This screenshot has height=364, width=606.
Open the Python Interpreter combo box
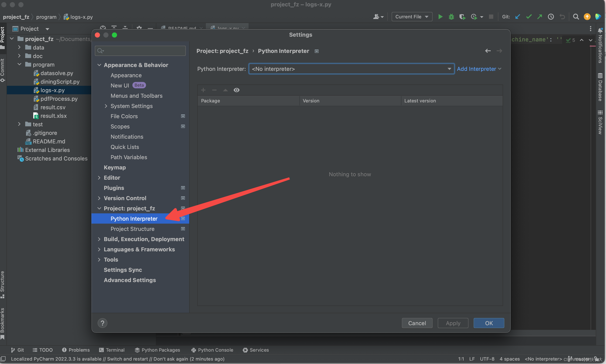coord(351,69)
